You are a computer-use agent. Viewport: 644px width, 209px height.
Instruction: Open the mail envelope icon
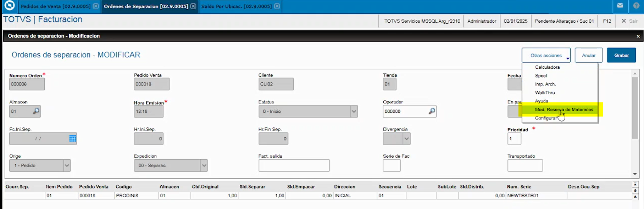(x=620, y=6)
